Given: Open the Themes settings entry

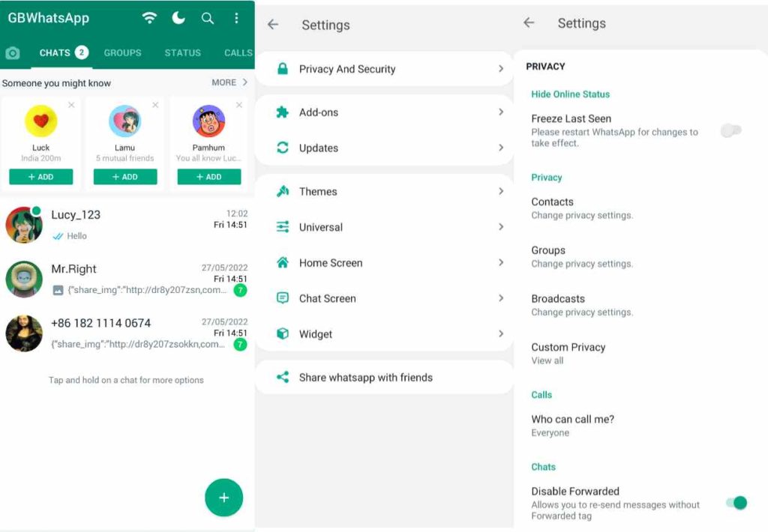Looking at the screenshot, I should tap(385, 191).
